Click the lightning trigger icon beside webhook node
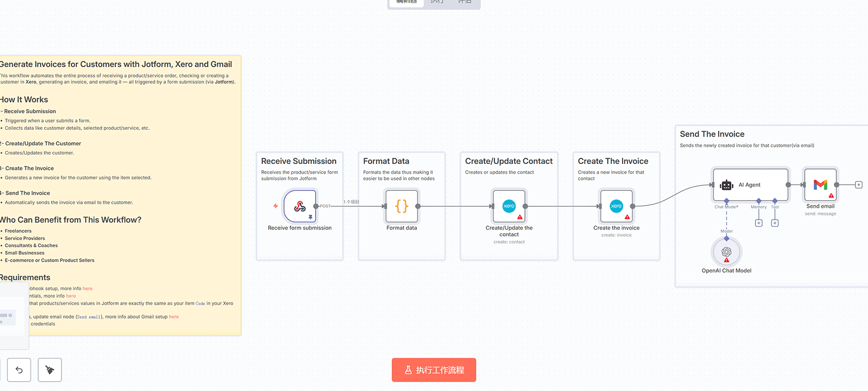 click(275, 206)
